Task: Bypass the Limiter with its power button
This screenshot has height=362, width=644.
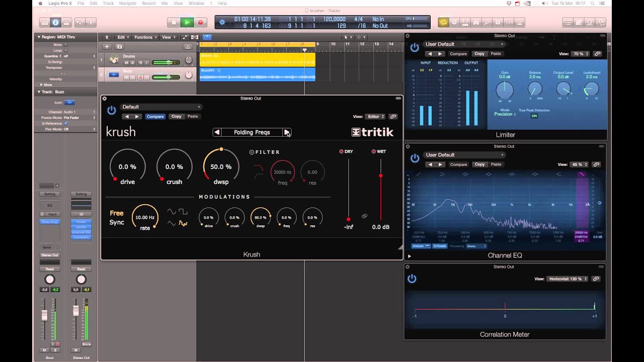Action: click(415, 48)
